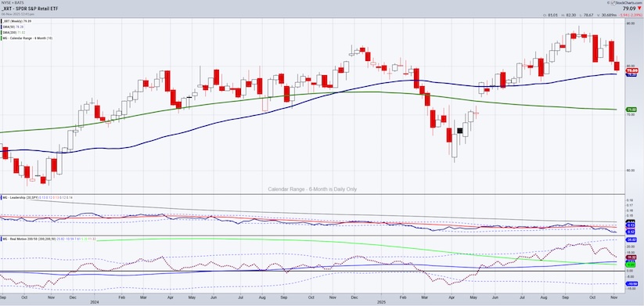This screenshot has width=644, height=306.
Task: Click the bright green Real Motion axis tag
Action: tap(631, 265)
